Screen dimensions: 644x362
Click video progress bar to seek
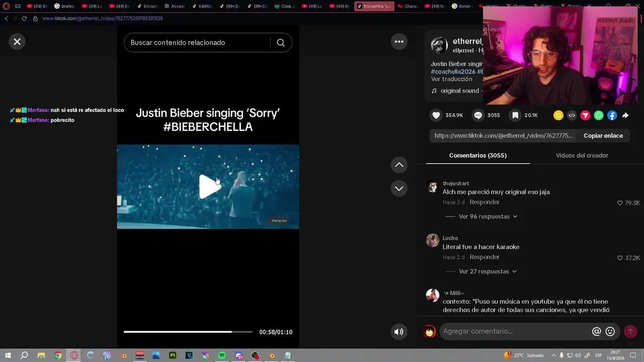coord(188,332)
